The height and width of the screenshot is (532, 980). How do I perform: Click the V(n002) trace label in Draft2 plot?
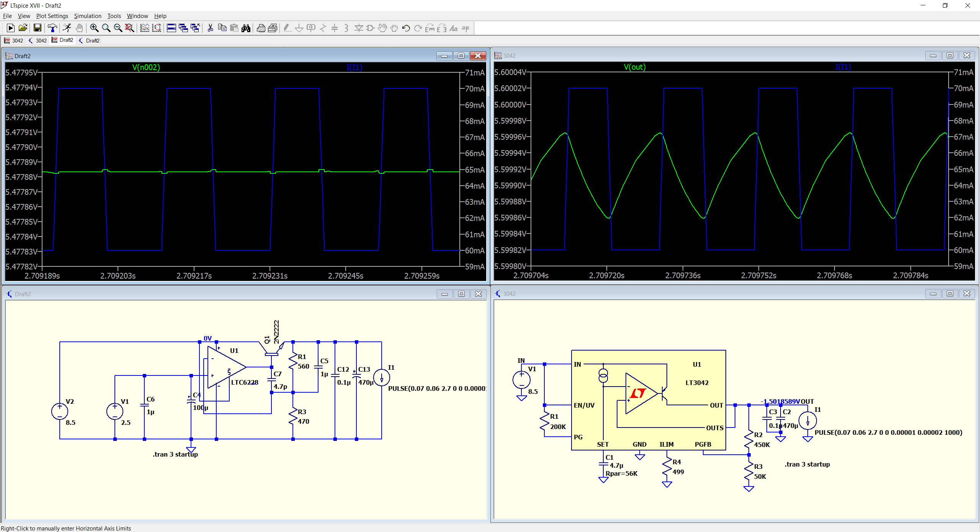tap(146, 67)
